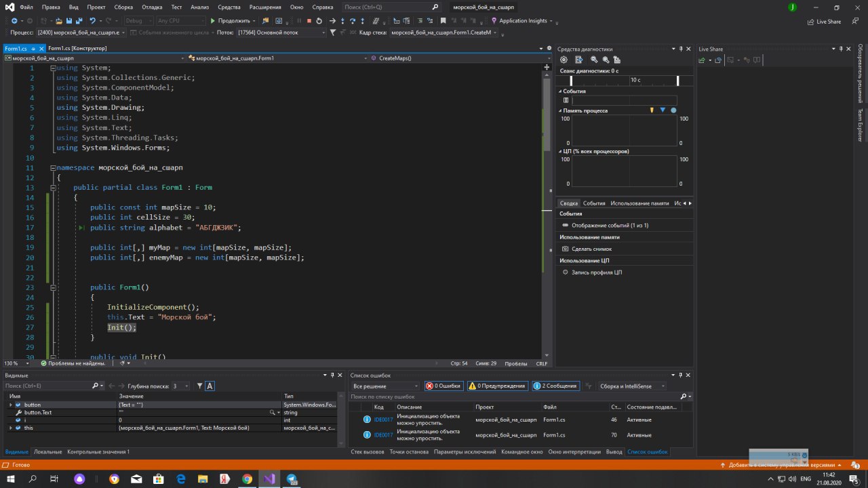868x488 pixels.
Task: Click the red Stop debugging button
Action: [309, 21]
